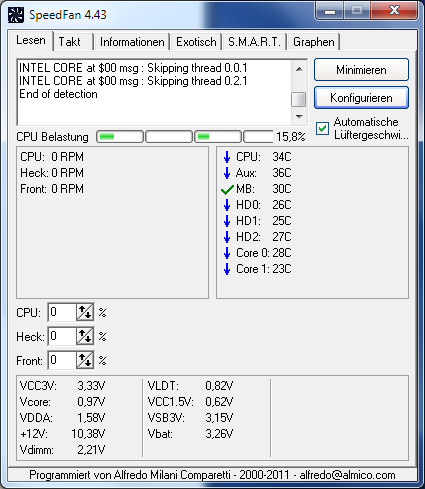Click the Vdimm voltage value 2,21V
The height and width of the screenshot is (489, 425).
[x=91, y=450]
